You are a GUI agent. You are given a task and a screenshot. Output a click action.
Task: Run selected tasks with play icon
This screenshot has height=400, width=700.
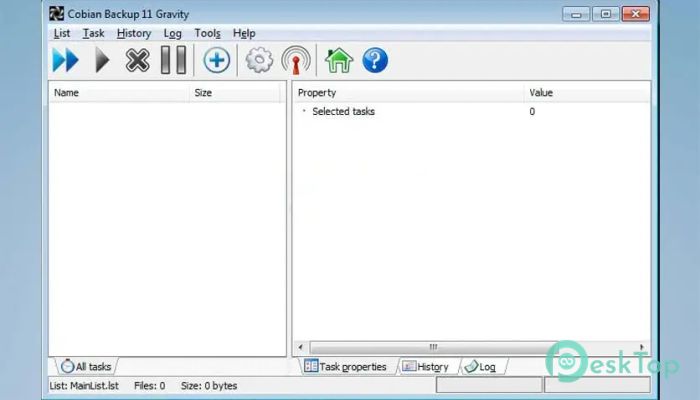pos(102,60)
